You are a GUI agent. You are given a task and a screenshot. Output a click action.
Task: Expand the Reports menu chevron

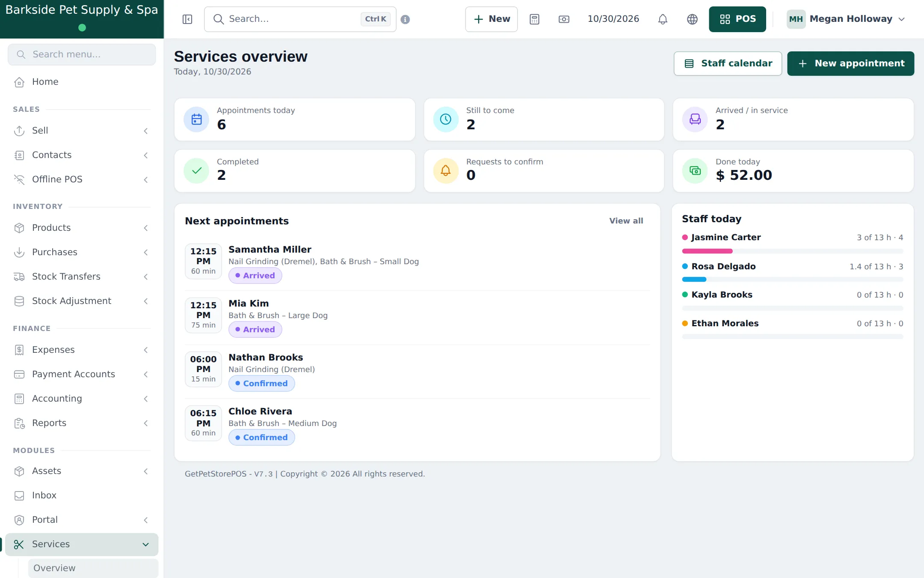click(146, 423)
